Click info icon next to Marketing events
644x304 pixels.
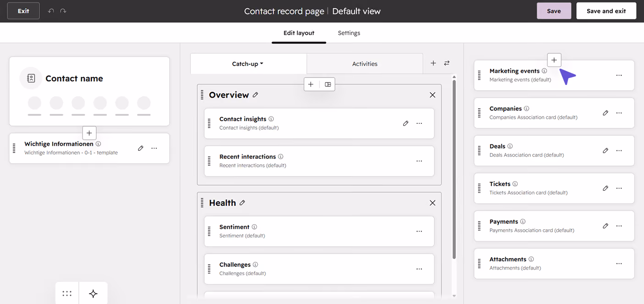coord(544,71)
